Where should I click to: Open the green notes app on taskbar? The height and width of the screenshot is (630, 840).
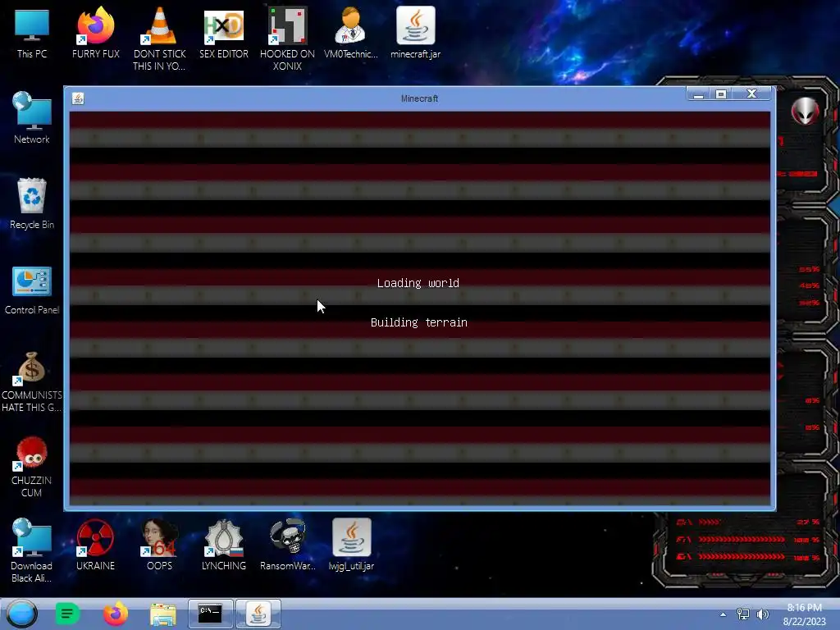pos(67,614)
